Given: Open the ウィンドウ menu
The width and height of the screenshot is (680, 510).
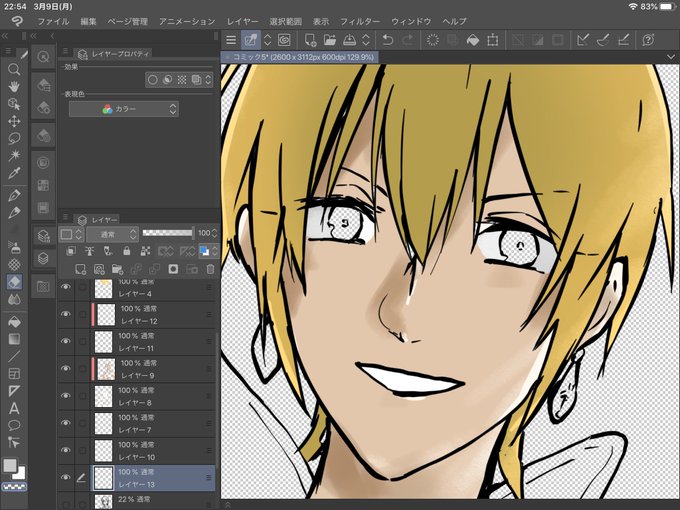Looking at the screenshot, I should coord(411,21).
